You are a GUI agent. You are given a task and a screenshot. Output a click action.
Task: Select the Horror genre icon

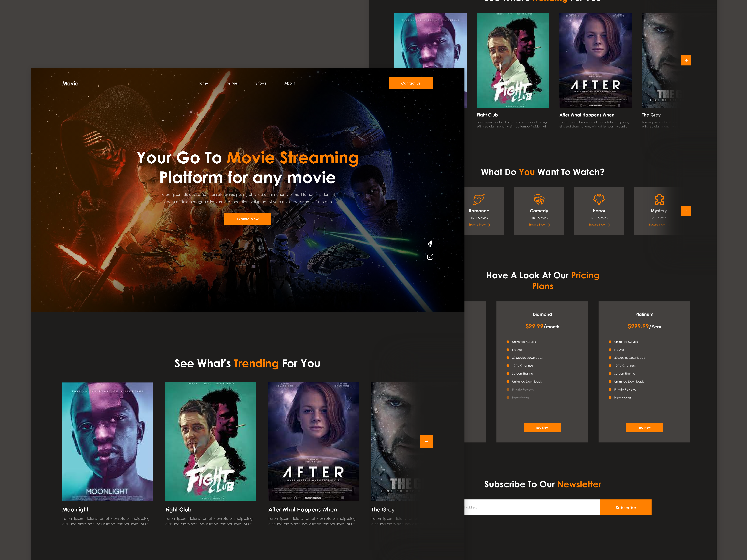(x=599, y=199)
